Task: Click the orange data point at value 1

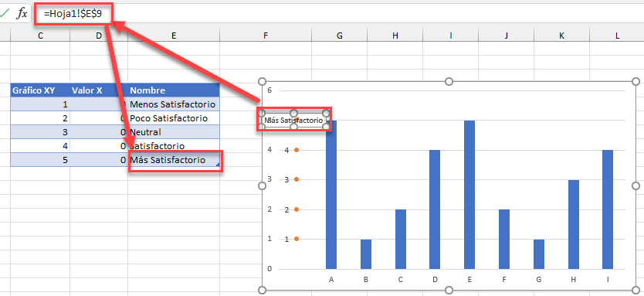Action: (297, 239)
